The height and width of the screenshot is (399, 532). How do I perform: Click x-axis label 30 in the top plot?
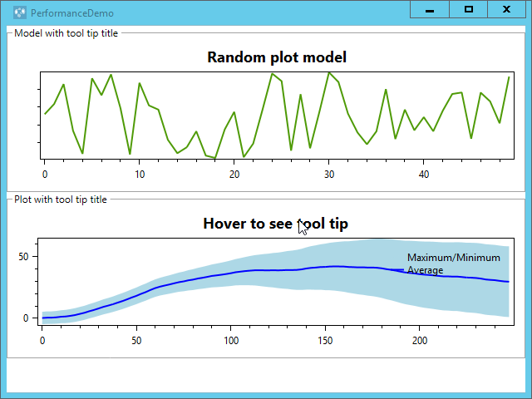click(329, 175)
